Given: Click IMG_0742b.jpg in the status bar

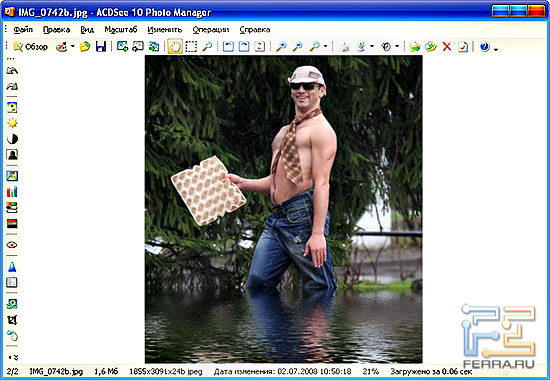Looking at the screenshot, I should tap(56, 371).
